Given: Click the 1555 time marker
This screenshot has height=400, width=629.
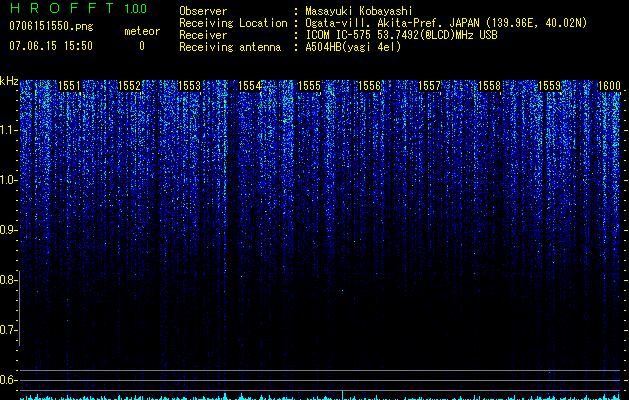Looking at the screenshot, I should point(309,86).
